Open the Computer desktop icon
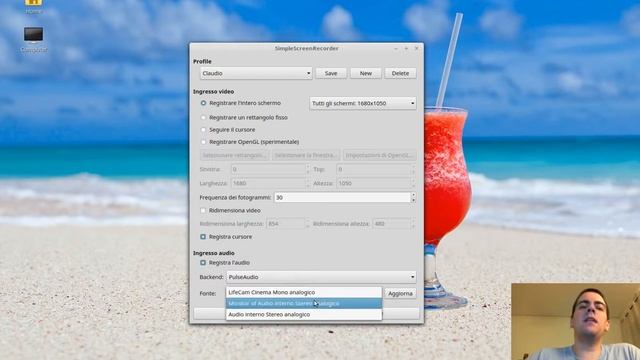Viewport: 640px width, 360px height. point(33,40)
